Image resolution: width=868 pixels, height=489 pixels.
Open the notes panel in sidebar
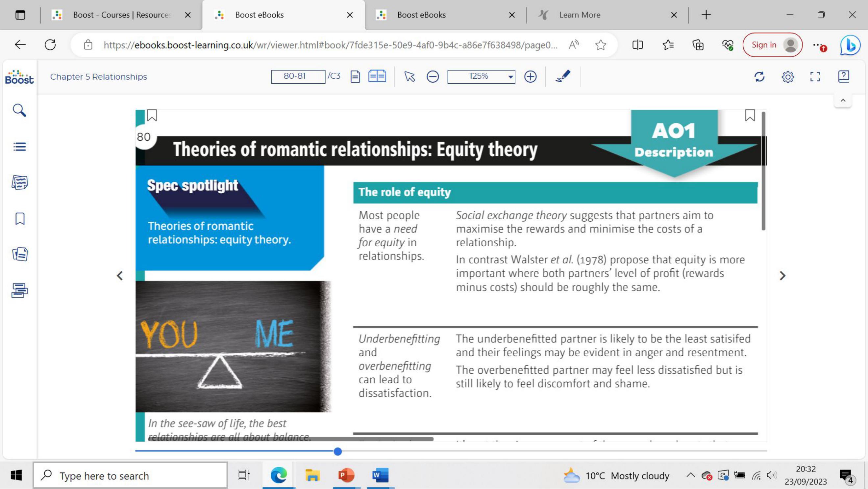point(19,182)
